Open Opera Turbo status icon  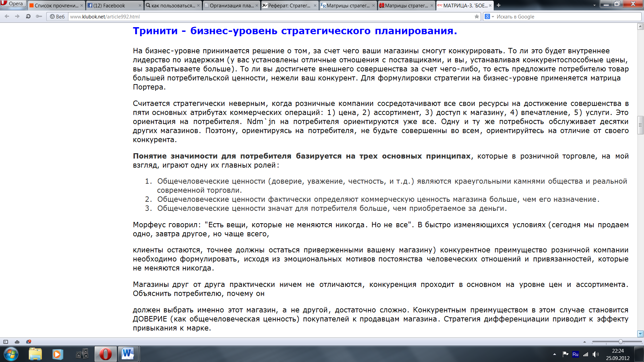coord(29,342)
